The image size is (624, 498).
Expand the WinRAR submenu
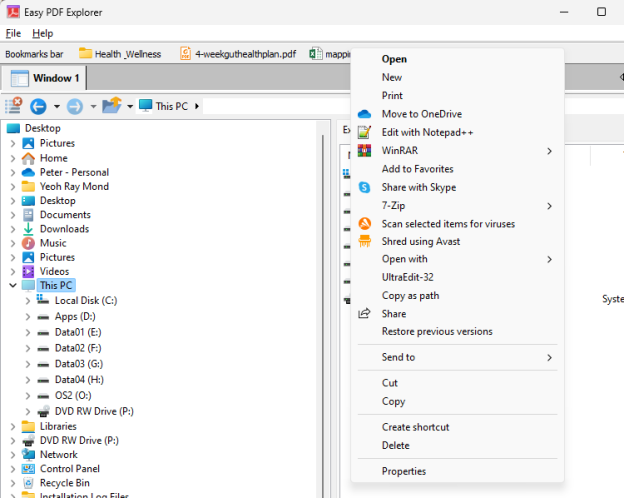tap(549, 151)
